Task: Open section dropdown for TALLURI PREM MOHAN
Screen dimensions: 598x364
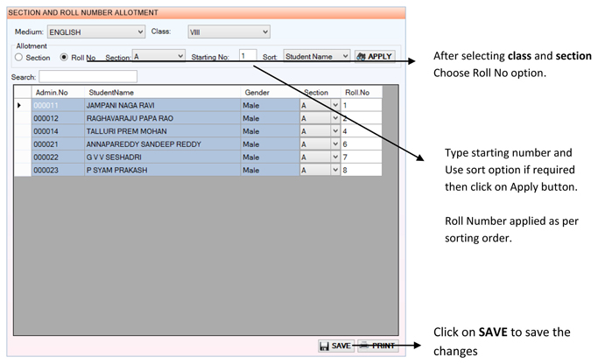Action: pyautogui.click(x=335, y=131)
